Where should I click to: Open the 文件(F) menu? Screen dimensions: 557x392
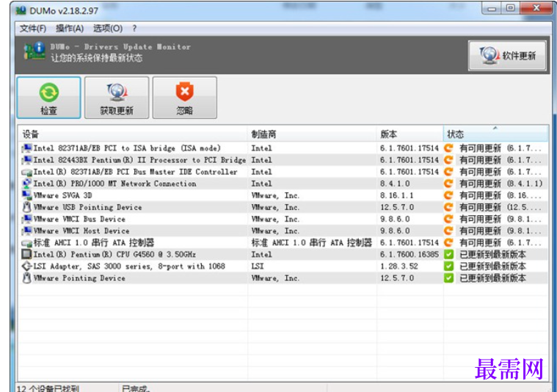pos(33,29)
